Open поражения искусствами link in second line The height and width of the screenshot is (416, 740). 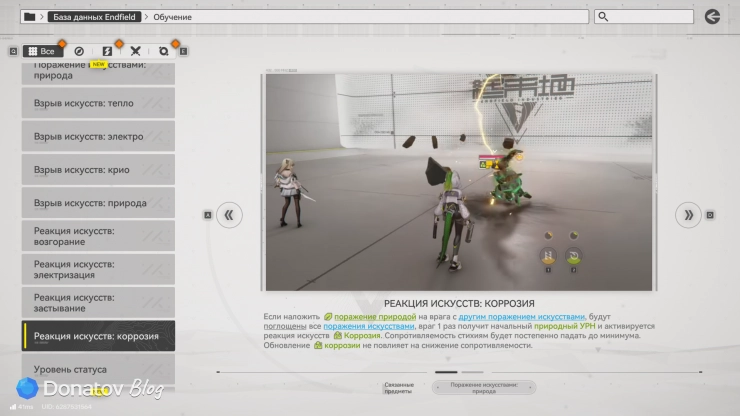(369, 326)
